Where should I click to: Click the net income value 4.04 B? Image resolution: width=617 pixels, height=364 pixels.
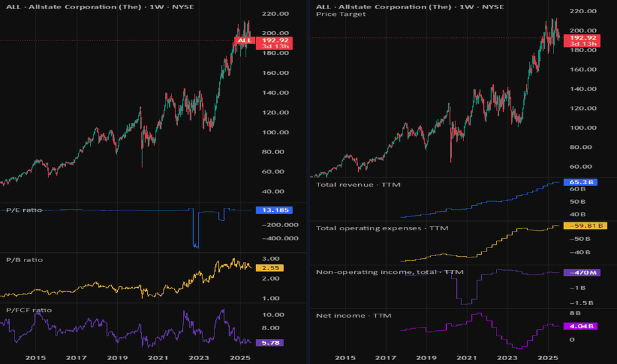pos(581,326)
